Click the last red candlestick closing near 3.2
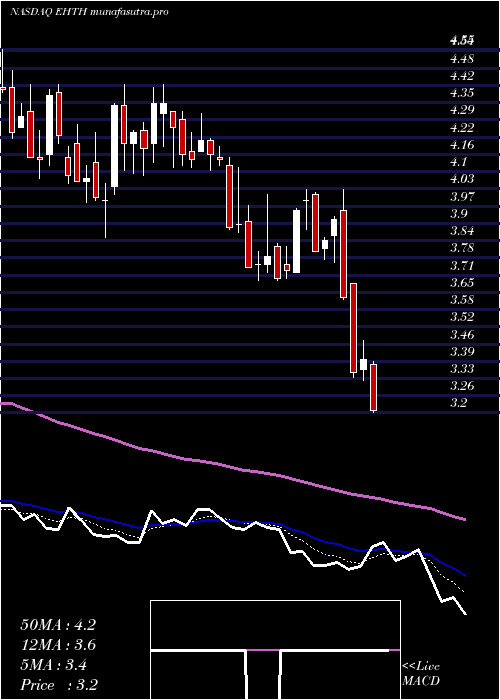 tap(374, 388)
